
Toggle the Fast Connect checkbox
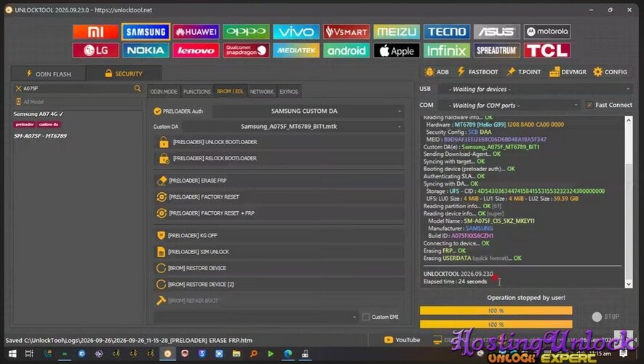tap(589, 105)
